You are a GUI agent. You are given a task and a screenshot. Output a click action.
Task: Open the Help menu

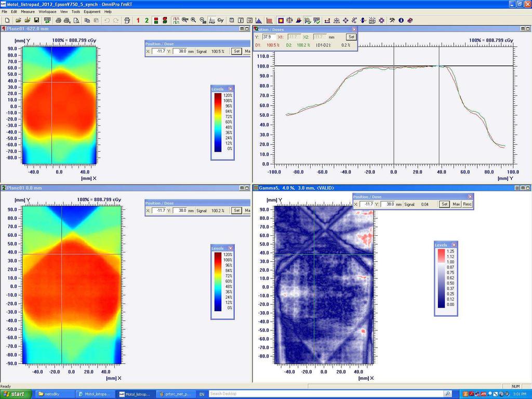(108, 11)
